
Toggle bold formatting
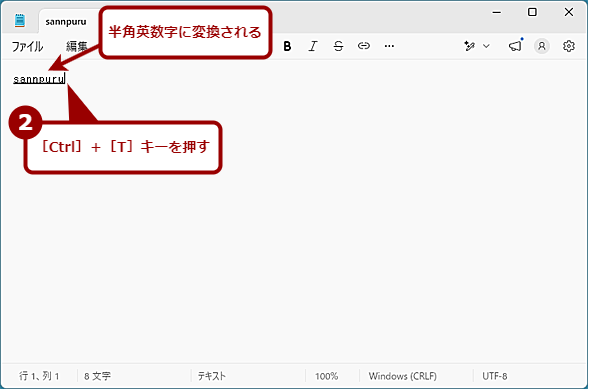coord(287,46)
